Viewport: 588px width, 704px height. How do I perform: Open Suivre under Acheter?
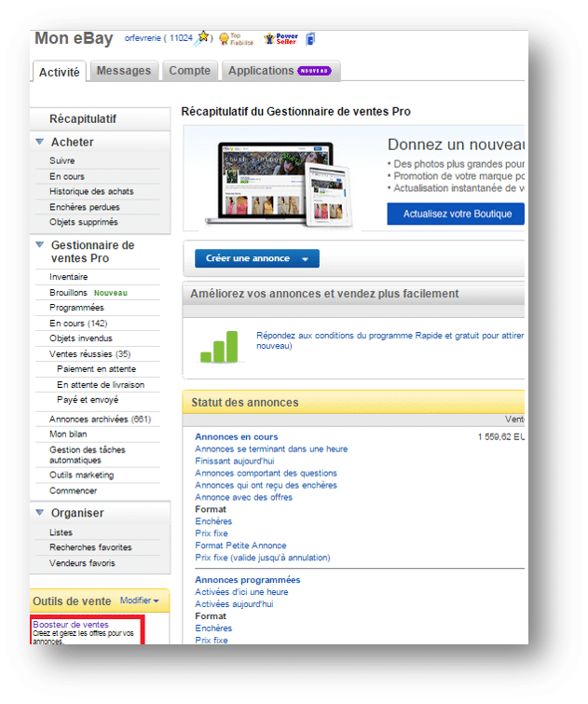pos(62,160)
